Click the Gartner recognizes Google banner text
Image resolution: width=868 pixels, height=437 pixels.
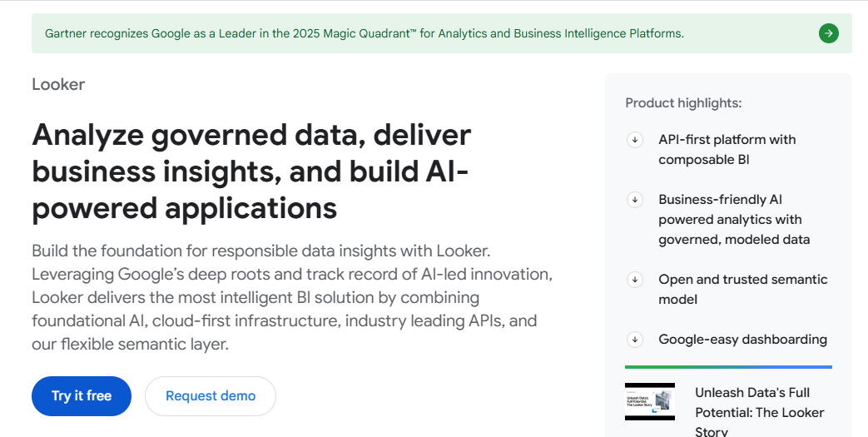364,33
